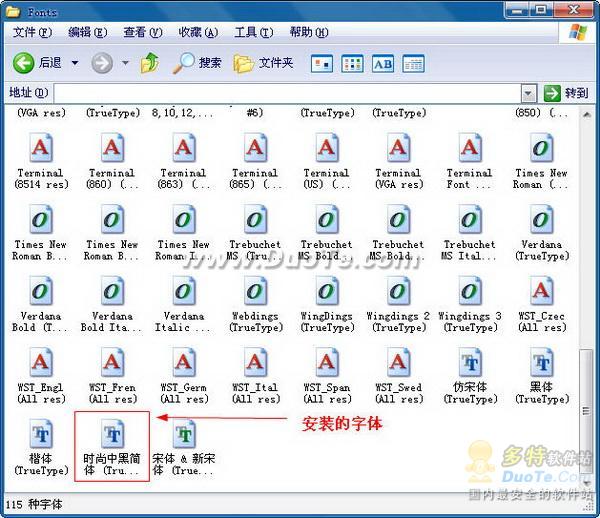Select Terminal (8514 res) font
The width and height of the screenshot is (600, 518).
41,161
